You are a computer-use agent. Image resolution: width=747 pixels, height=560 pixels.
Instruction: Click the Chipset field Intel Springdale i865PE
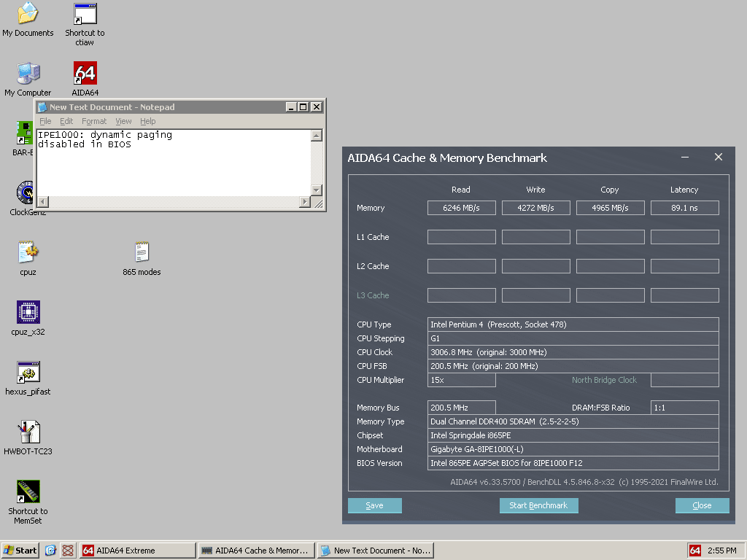[573, 435]
